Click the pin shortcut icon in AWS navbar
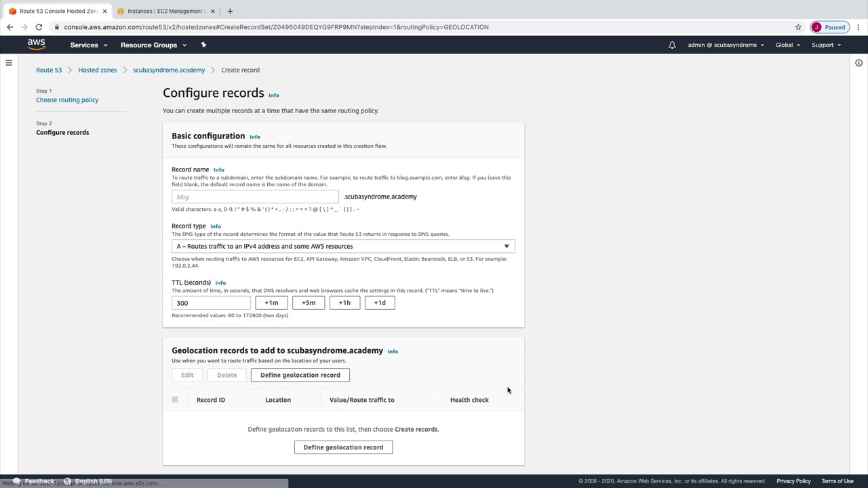This screenshot has height=488, width=868. pyautogui.click(x=203, y=45)
